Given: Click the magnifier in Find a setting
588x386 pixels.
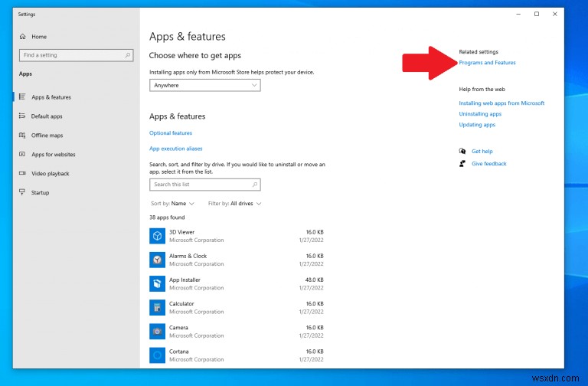Looking at the screenshot, I should 128,55.
